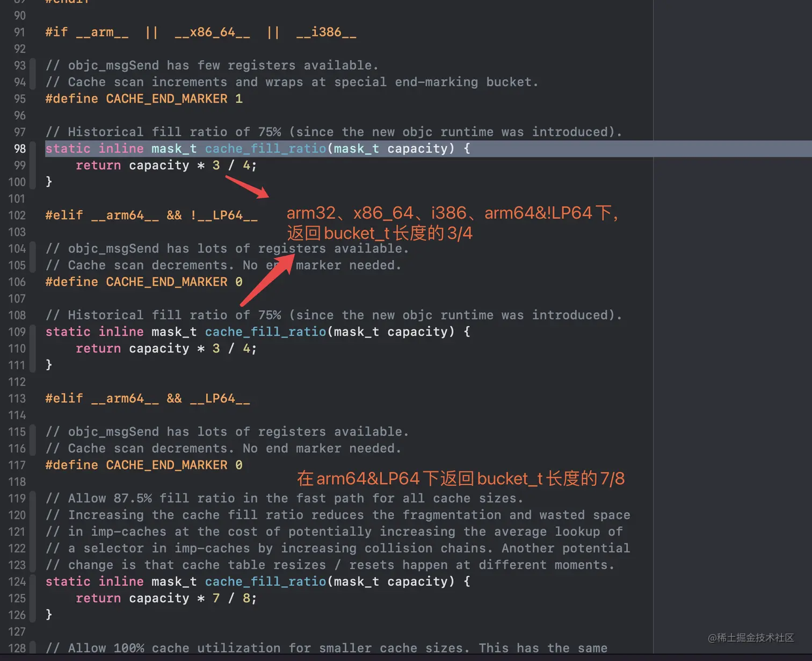Click 'mask_t capacity' parameter on line 124
The width and height of the screenshot is (812, 661).
click(394, 582)
